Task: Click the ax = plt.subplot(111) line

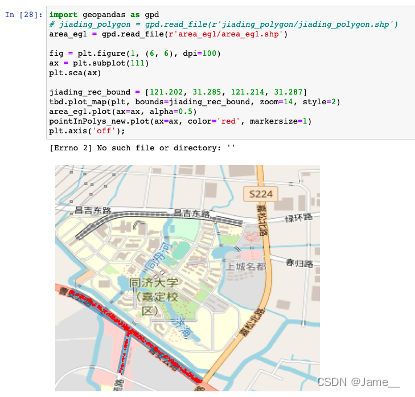Action: click(x=99, y=63)
